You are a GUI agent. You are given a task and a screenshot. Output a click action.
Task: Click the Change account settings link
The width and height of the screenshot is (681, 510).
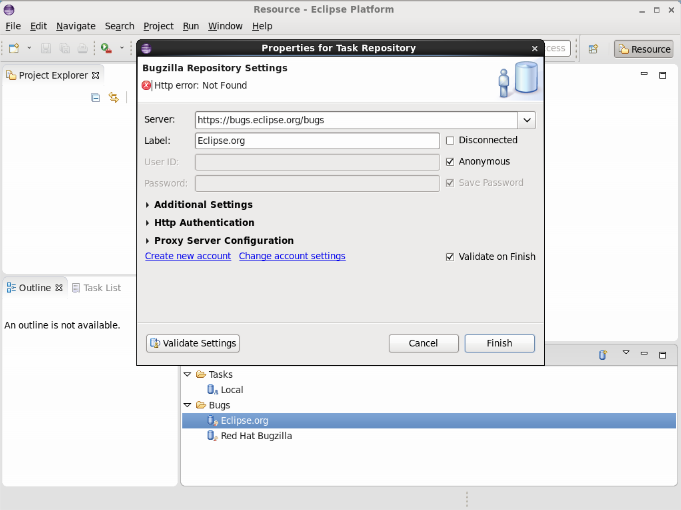pos(292,256)
